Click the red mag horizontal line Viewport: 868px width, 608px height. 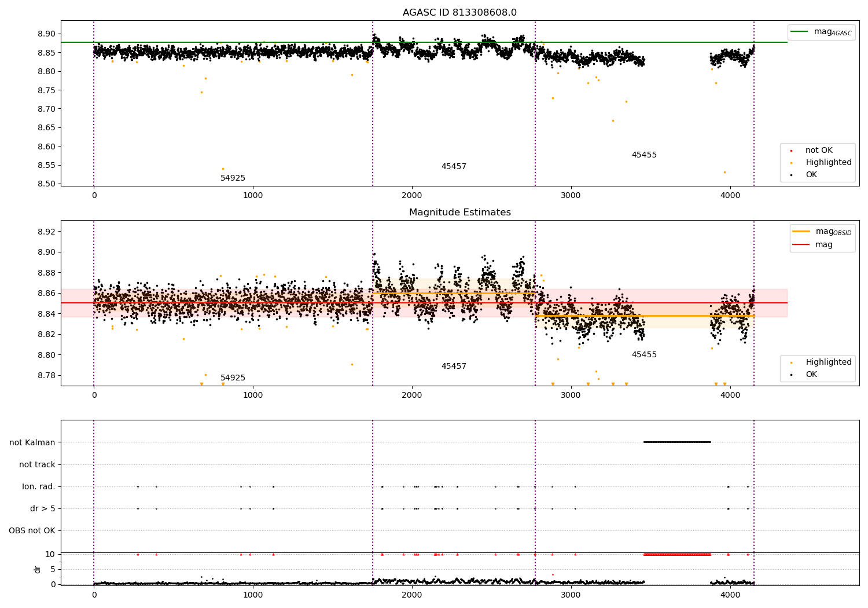click(x=424, y=303)
